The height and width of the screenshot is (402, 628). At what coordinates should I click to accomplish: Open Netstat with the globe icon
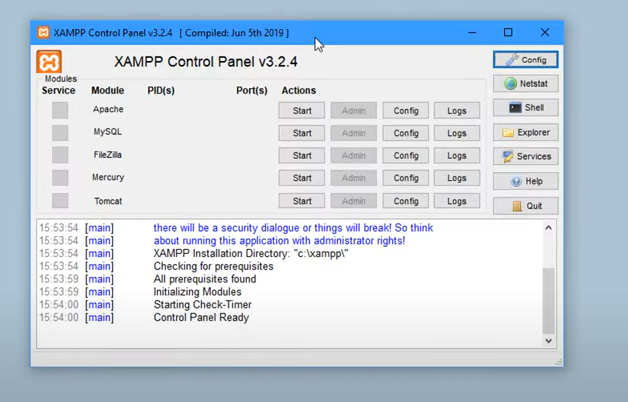(x=525, y=84)
